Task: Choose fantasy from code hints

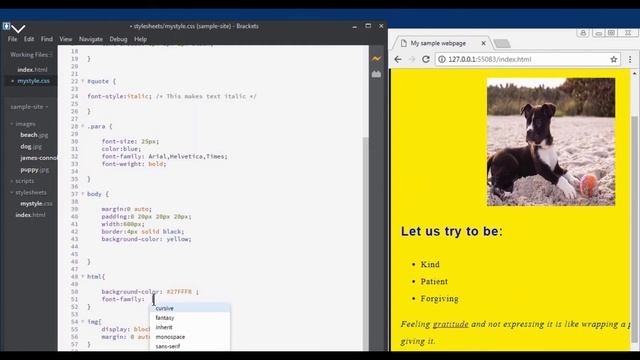Action: [x=190, y=318]
